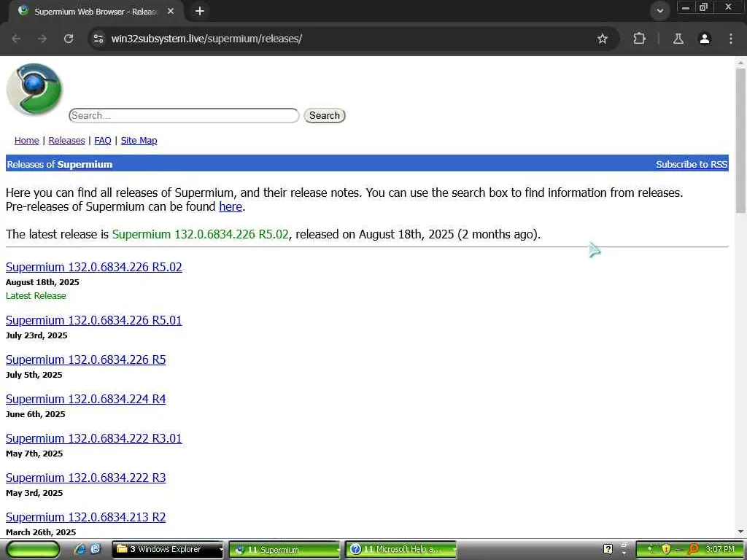
Task: Open the Extensions puzzle icon
Action: tap(639, 39)
